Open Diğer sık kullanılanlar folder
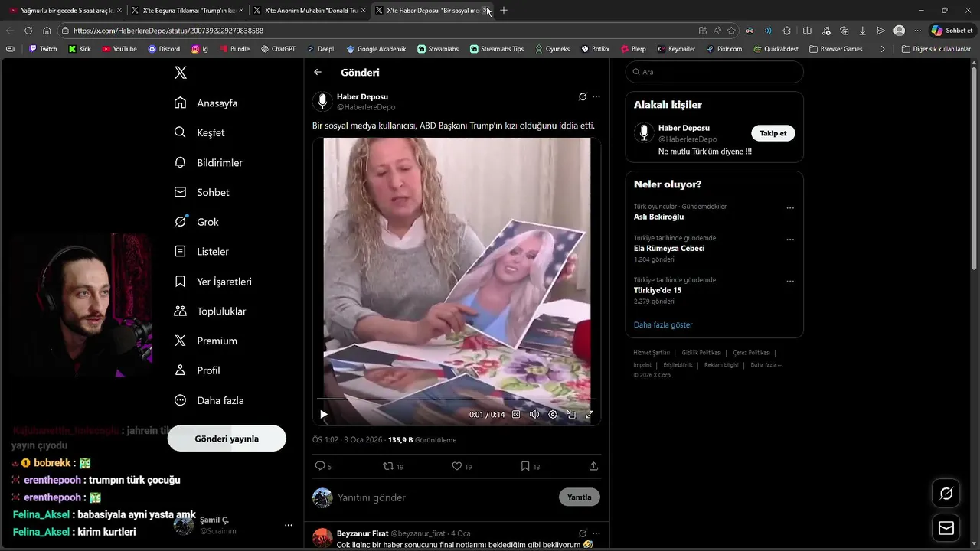The height and width of the screenshot is (551, 980). click(x=936, y=49)
